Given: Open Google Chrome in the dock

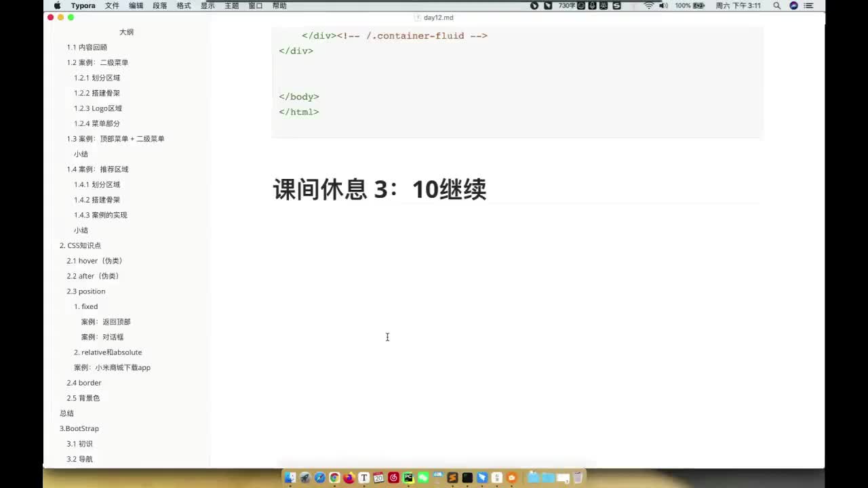Looking at the screenshot, I should [334, 478].
